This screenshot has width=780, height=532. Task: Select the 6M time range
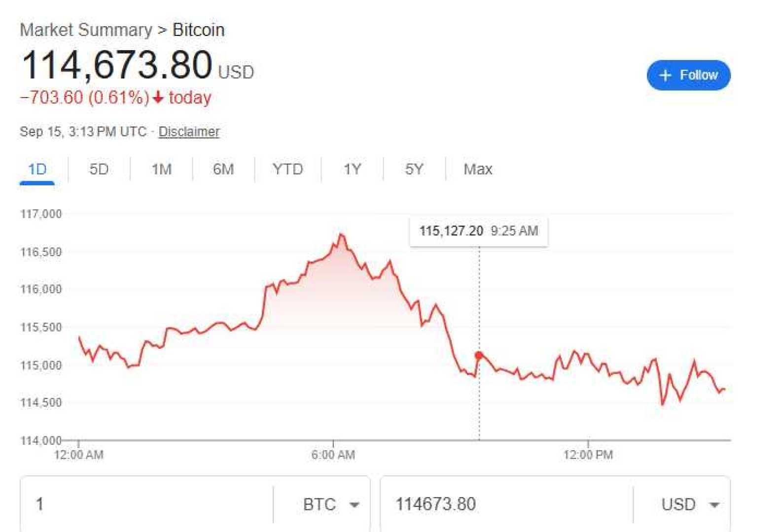coord(223,169)
